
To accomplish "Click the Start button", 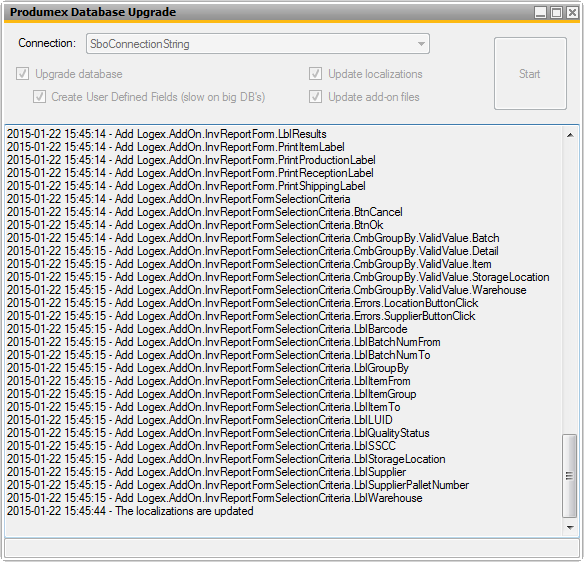I will coord(530,73).
